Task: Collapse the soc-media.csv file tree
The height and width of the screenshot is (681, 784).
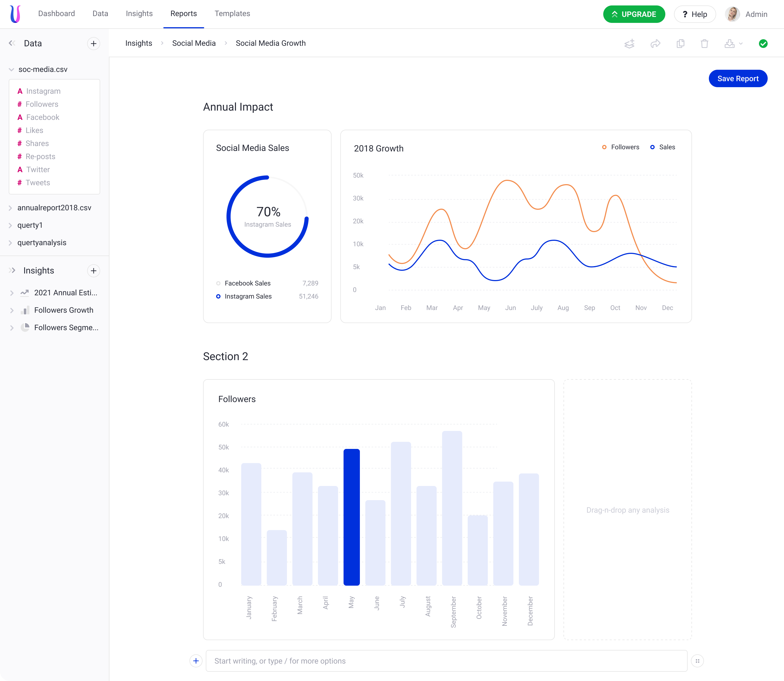Action: coord(11,69)
